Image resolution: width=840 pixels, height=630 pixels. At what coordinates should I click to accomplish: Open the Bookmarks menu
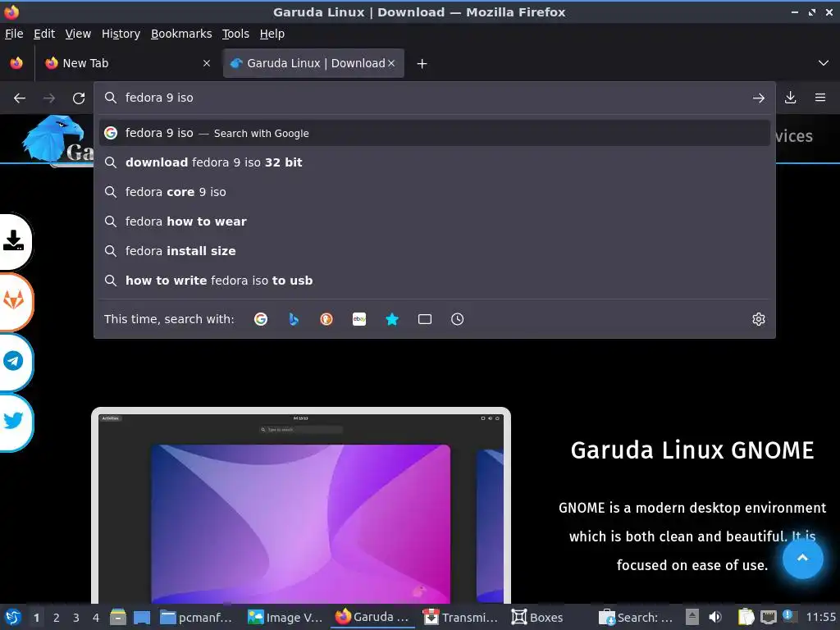[x=181, y=34]
